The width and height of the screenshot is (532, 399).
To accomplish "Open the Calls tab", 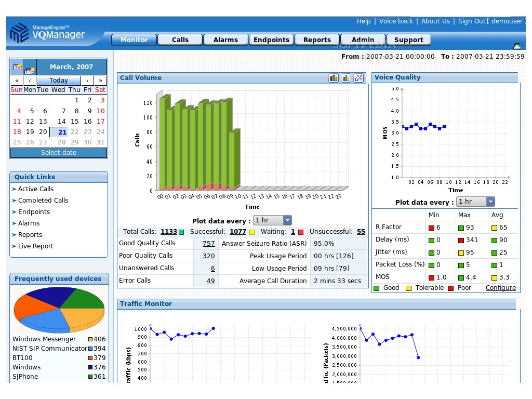I will 180,39.
